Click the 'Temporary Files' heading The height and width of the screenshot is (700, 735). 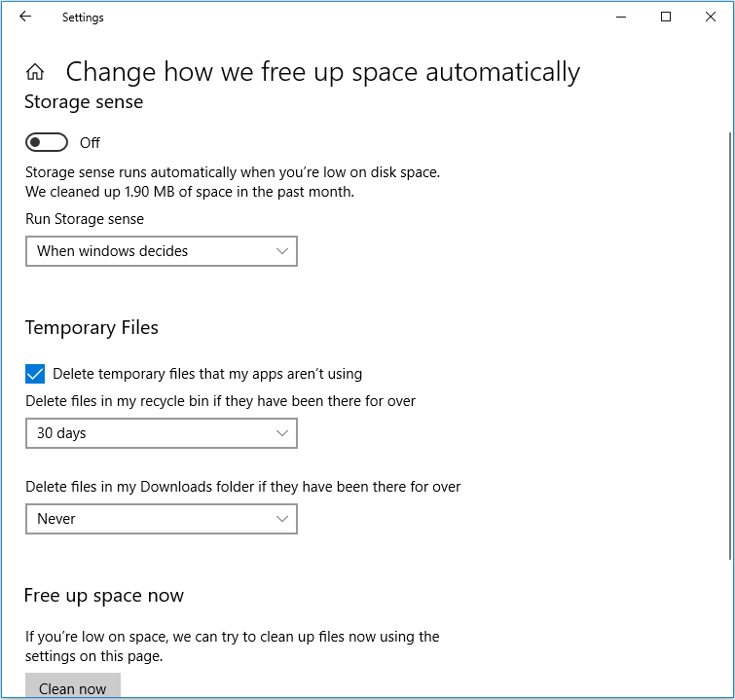point(92,328)
